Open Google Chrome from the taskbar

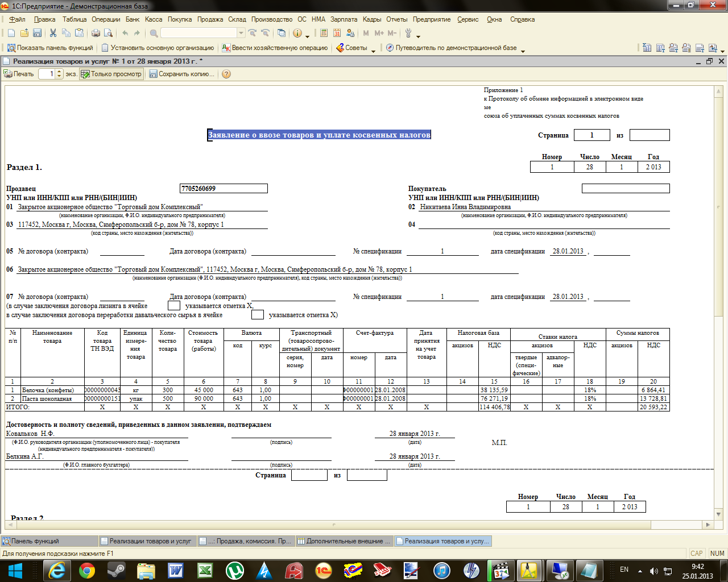point(86,570)
